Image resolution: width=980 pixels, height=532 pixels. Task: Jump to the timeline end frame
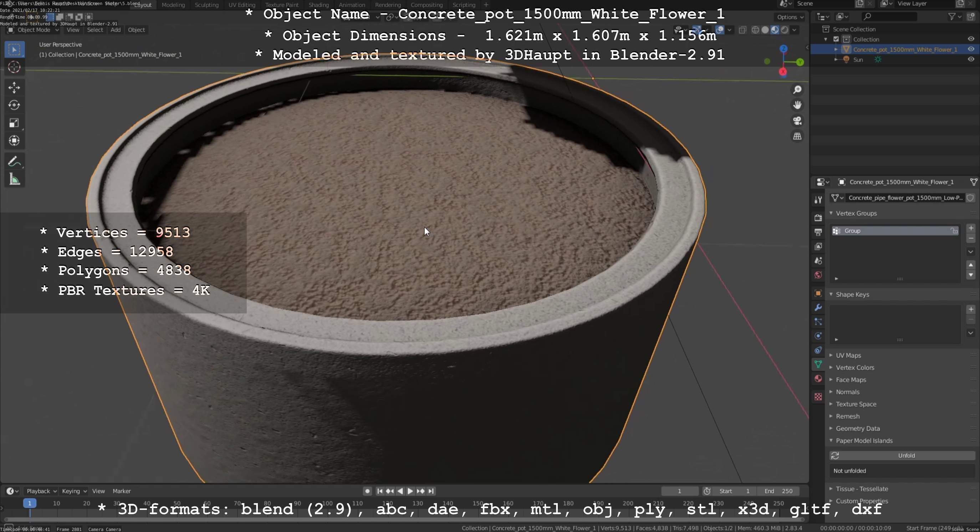pos(431,491)
